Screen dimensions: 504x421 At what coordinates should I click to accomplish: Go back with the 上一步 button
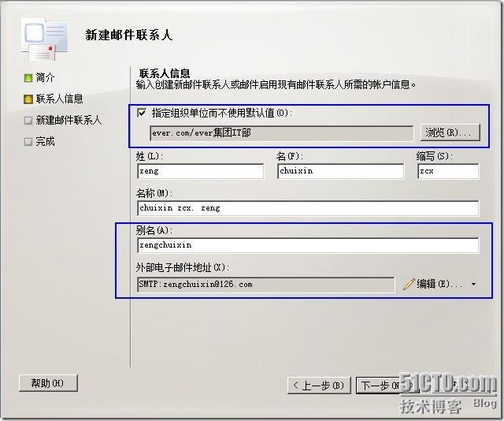click(319, 386)
